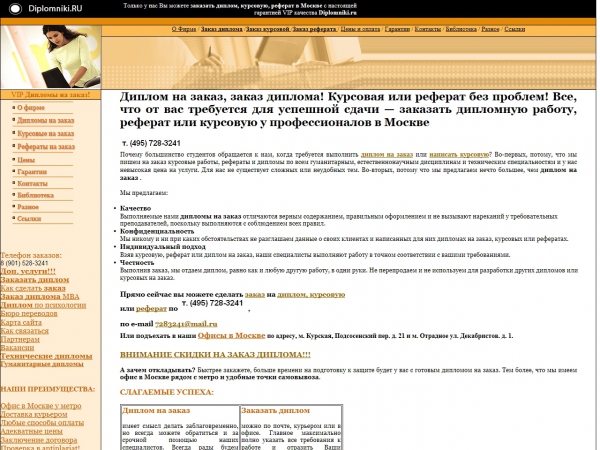Click 'Качество' bullet heading
Viewport: 600px width, 450px height.
pyautogui.click(x=135, y=209)
